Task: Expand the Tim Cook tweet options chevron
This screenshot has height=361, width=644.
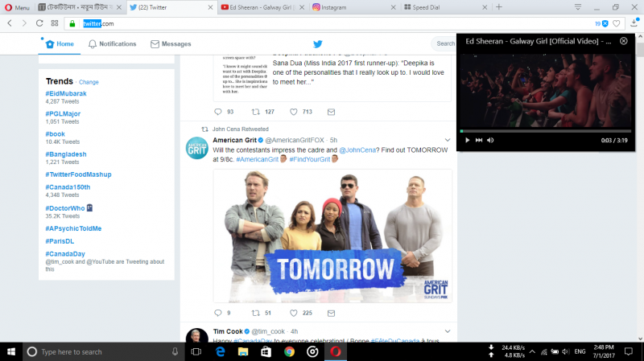Action: pos(448,331)
